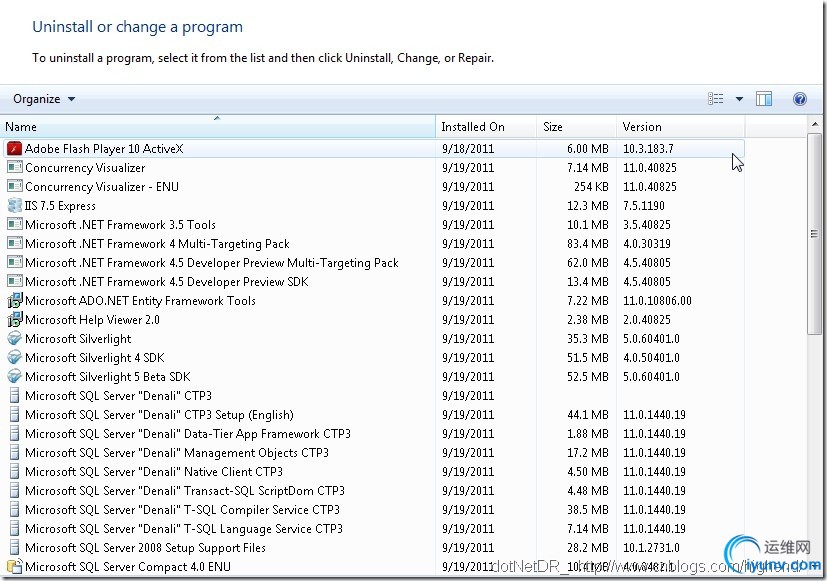Image resolution: width=827 pixels, height=581 pixels.
Task: Click the 9/18/2011 installed date
Action: [468, 149]
